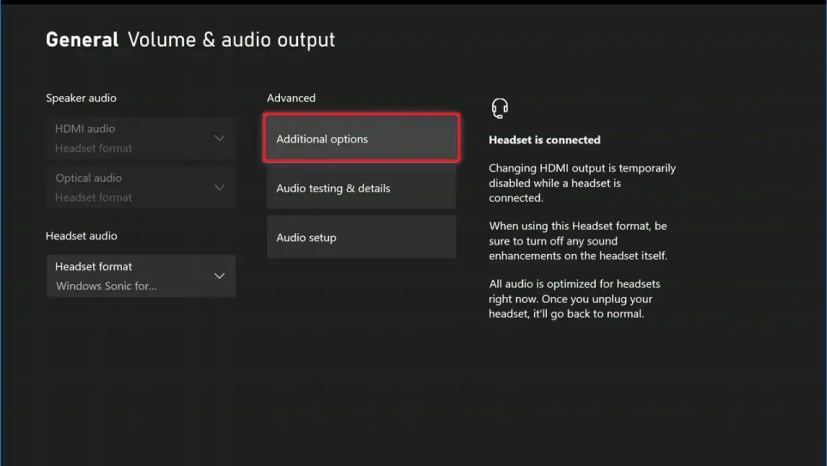Viewport: 827px width, 466px height.
Task: Expand the Headset format dropdown under Headset audio
Action: click(x=141, y=276)
